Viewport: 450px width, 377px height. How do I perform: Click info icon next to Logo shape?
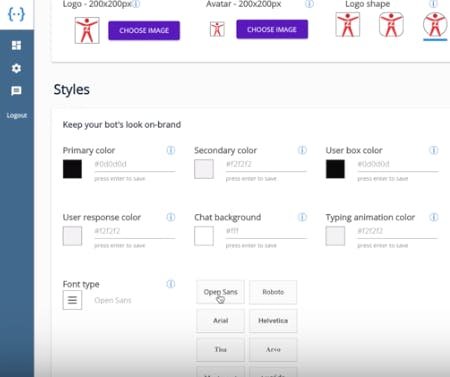pos(433,4)
